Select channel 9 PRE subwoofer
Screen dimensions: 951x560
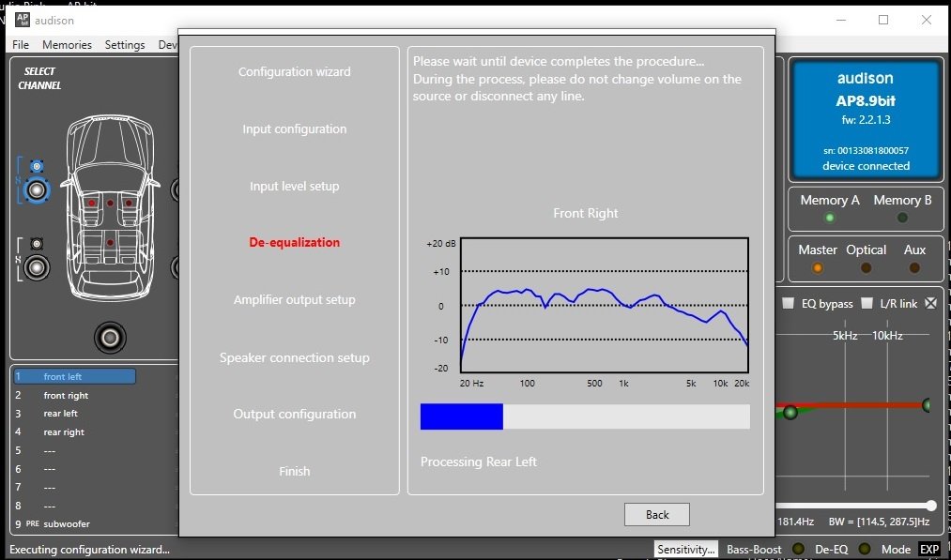(74, 523)
